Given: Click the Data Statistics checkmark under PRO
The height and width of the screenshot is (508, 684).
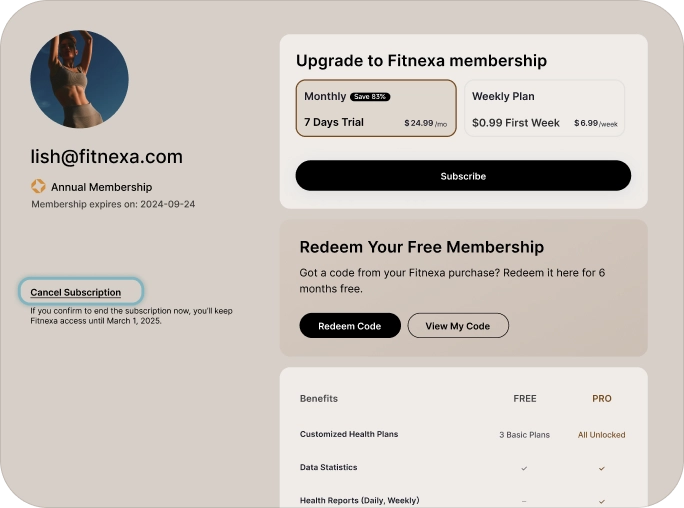Looking at the screenshot, I should coord(601,468).
